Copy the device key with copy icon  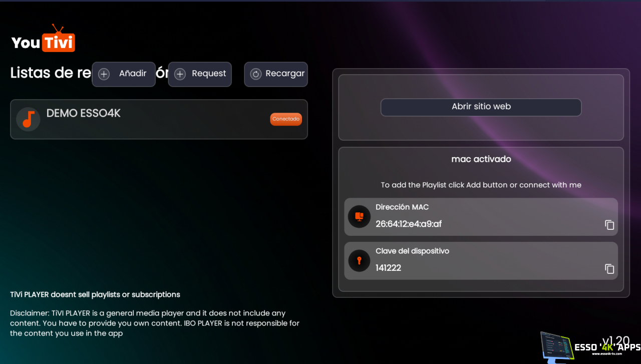609,269
